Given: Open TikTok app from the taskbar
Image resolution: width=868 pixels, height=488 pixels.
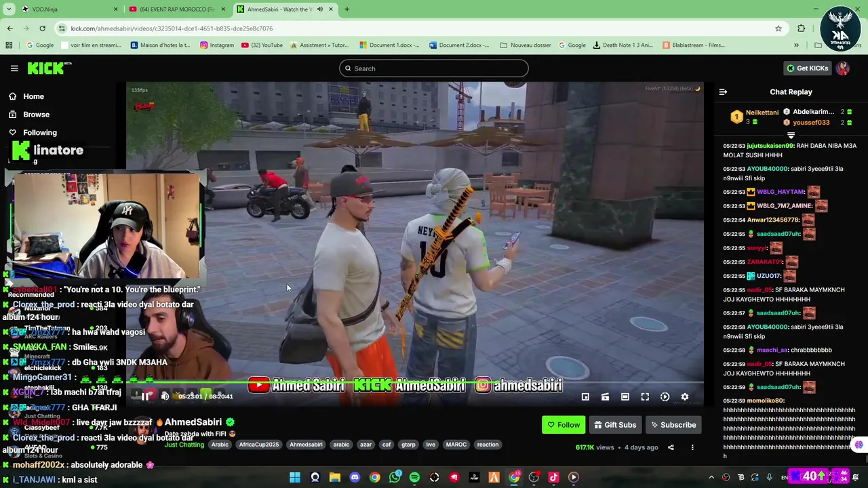Looking at the screenshot, I should point(553,477).
